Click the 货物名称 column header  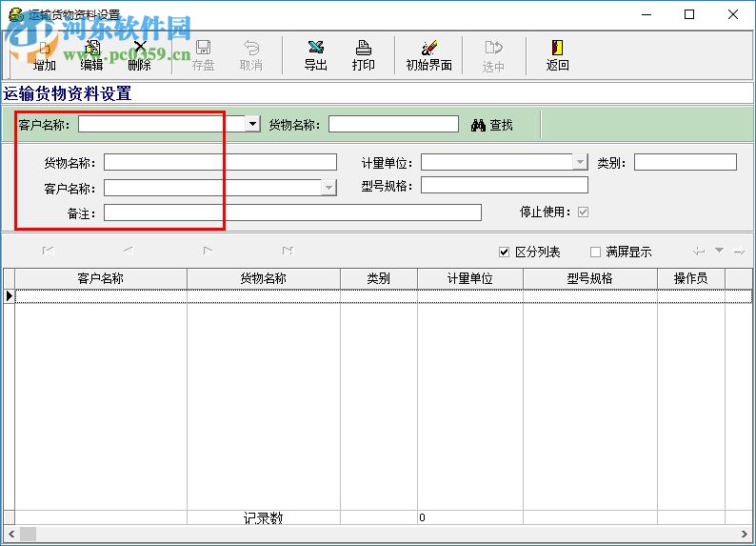(263, 278)
